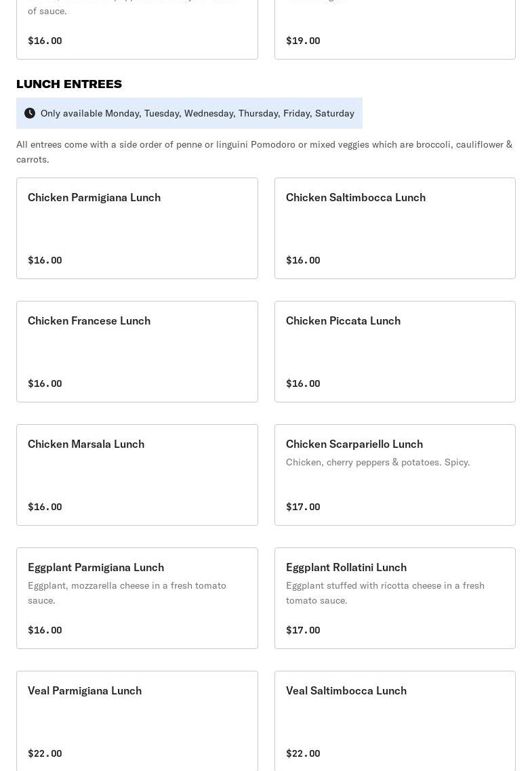
Task: Click the $17.00 price on Chicken Scarpariello
Action: pyautogui.click(x=303, y=507)
